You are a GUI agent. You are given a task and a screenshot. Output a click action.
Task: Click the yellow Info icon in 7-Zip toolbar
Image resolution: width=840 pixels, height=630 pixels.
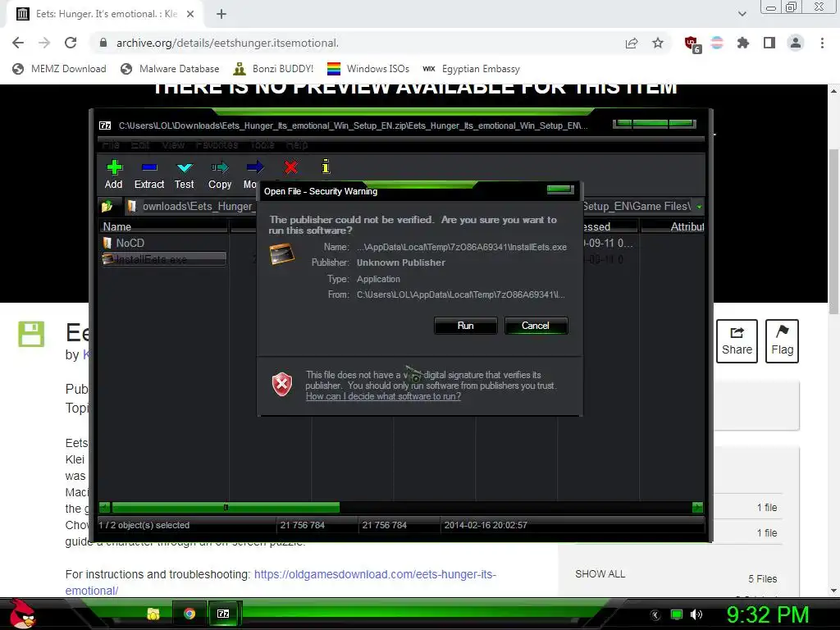pos(326,167)
